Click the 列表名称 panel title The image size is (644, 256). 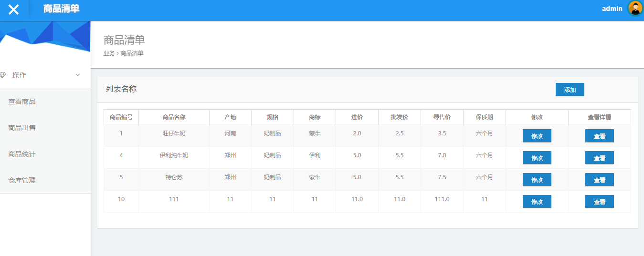point(121,89)
